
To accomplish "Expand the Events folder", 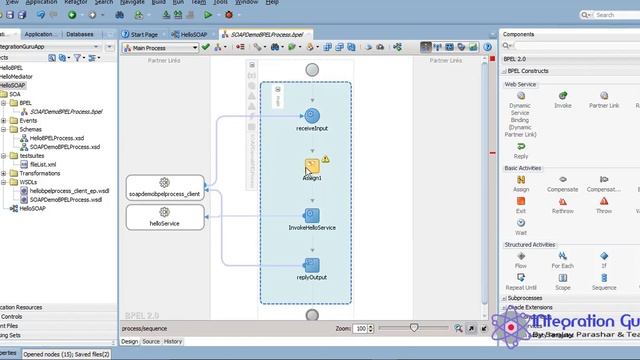I will click(x=4, y=120).
